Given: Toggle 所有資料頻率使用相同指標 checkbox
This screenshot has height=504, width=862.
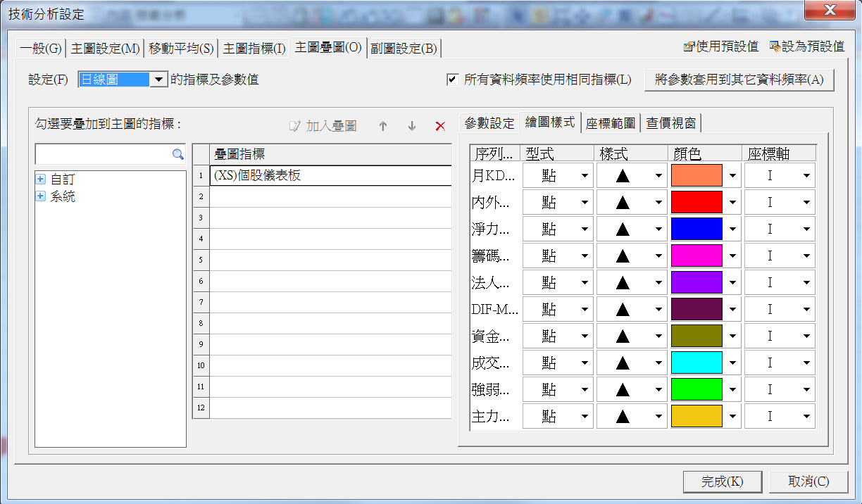Looking at the screenshot, I should (453, 80).
